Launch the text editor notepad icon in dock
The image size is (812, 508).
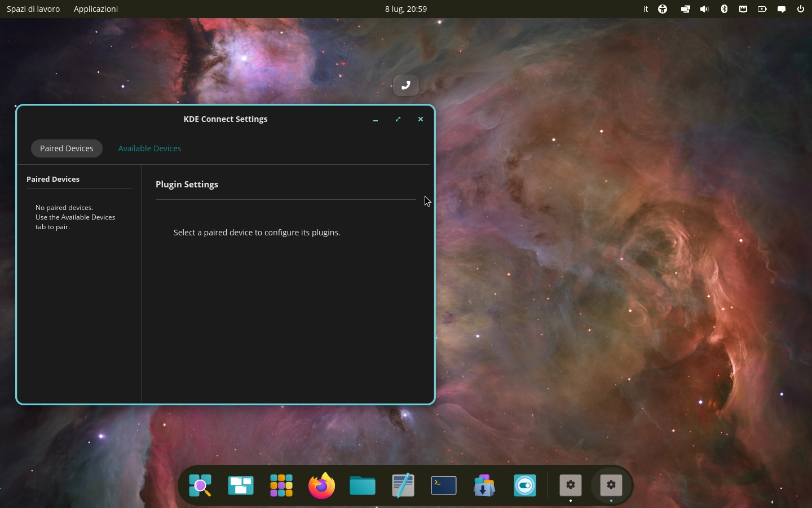(403, 485)
